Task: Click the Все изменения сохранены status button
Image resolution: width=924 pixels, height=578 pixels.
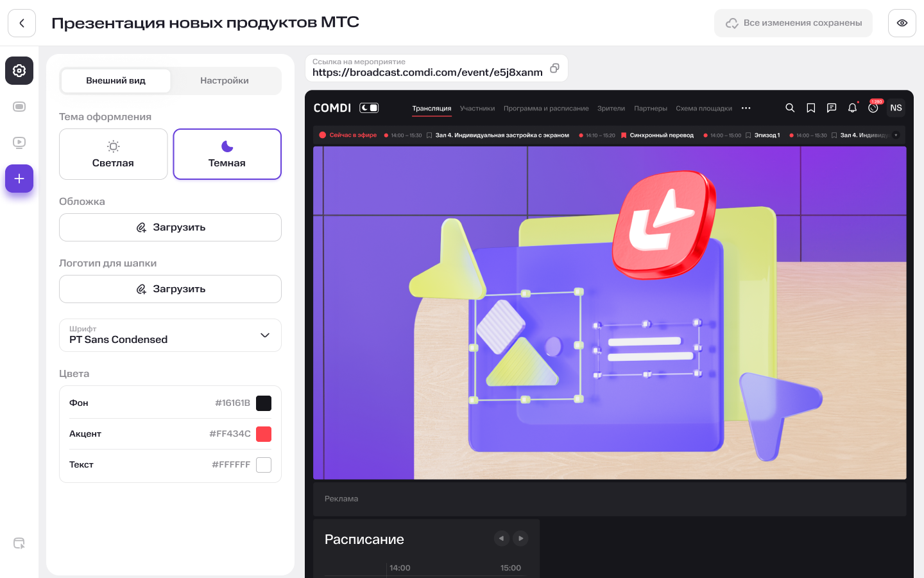Action: click(x=794, y=23)
